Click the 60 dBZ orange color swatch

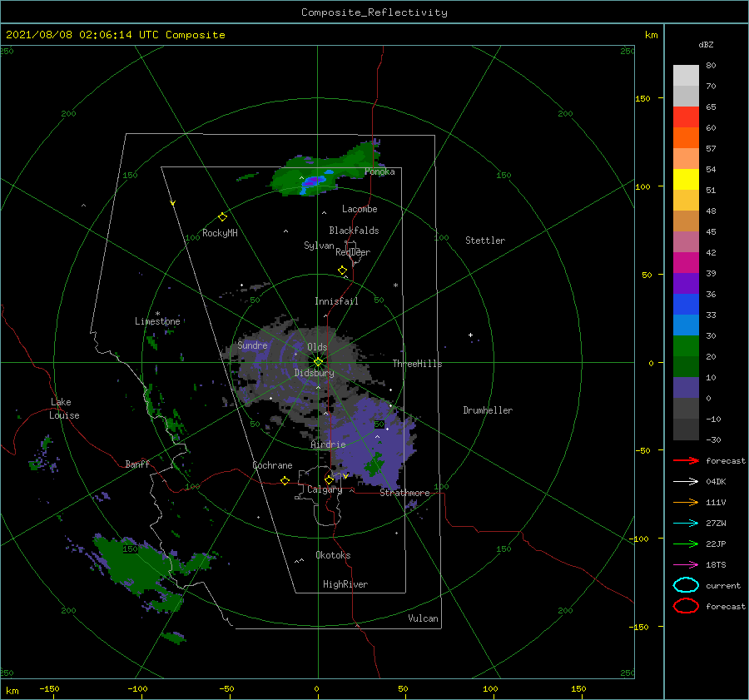click(x=686, y=137)
